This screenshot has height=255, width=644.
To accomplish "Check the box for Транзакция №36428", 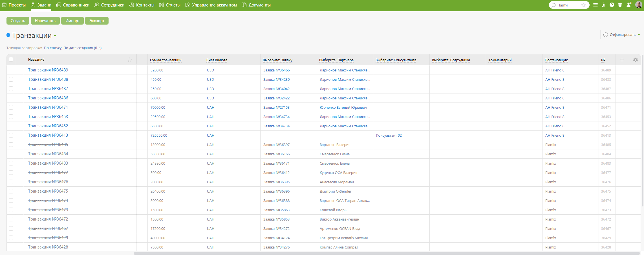I will [x=11, y=247].
